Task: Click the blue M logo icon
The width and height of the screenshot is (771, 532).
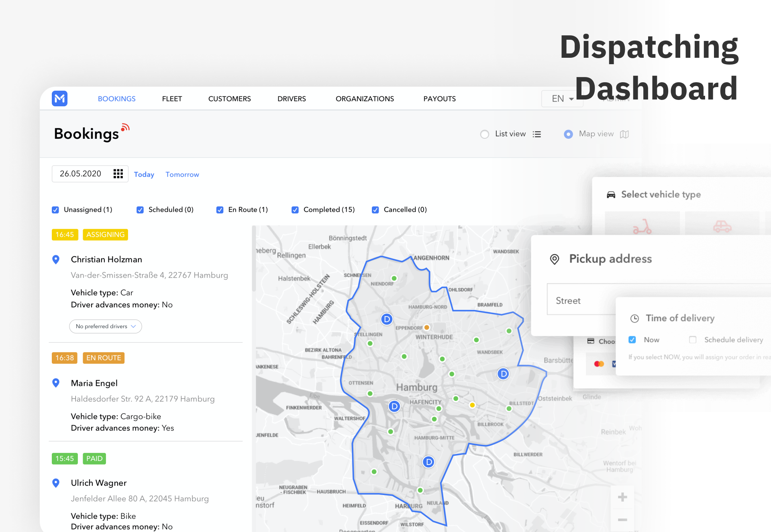Action: pyautogui.click(x=59, y=99)
